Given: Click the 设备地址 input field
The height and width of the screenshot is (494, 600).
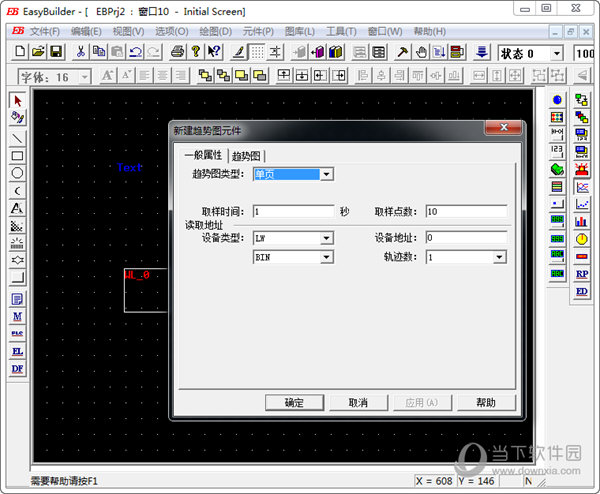Looking at the screenshot, I should 466,238.
